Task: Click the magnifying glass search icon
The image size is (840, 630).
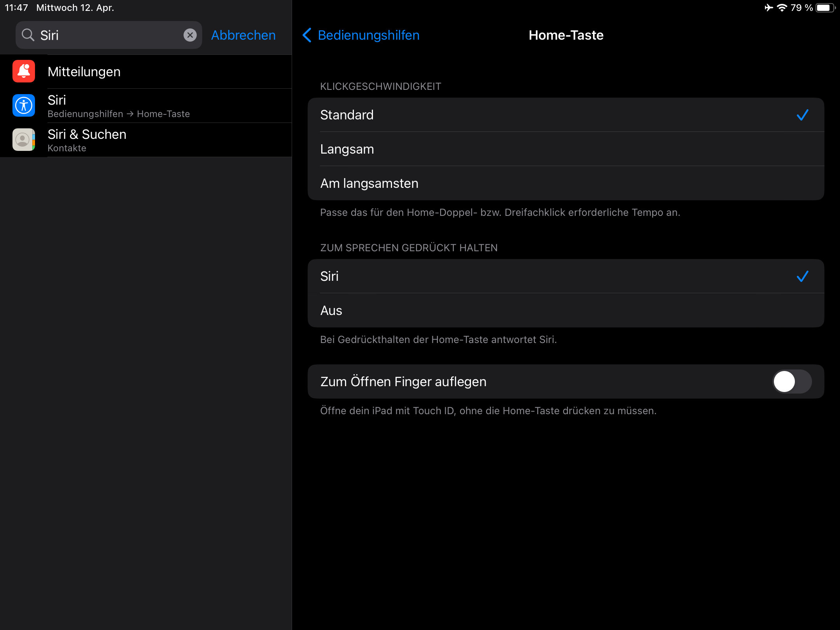Action: tap(28, 35)
